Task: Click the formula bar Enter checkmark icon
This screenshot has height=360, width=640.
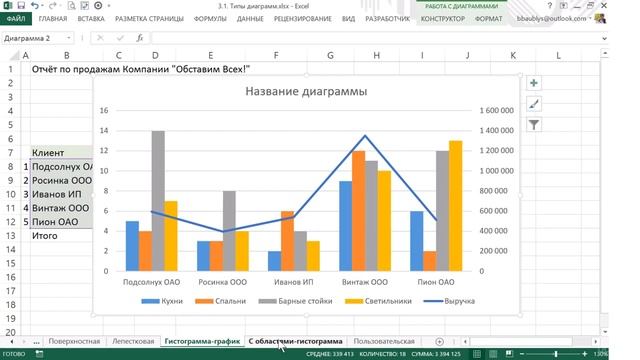Action: [x=120, y=38]
